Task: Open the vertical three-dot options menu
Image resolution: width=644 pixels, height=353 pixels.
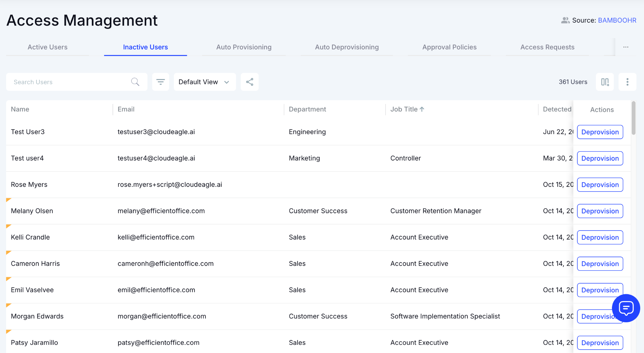Action: 627,82
